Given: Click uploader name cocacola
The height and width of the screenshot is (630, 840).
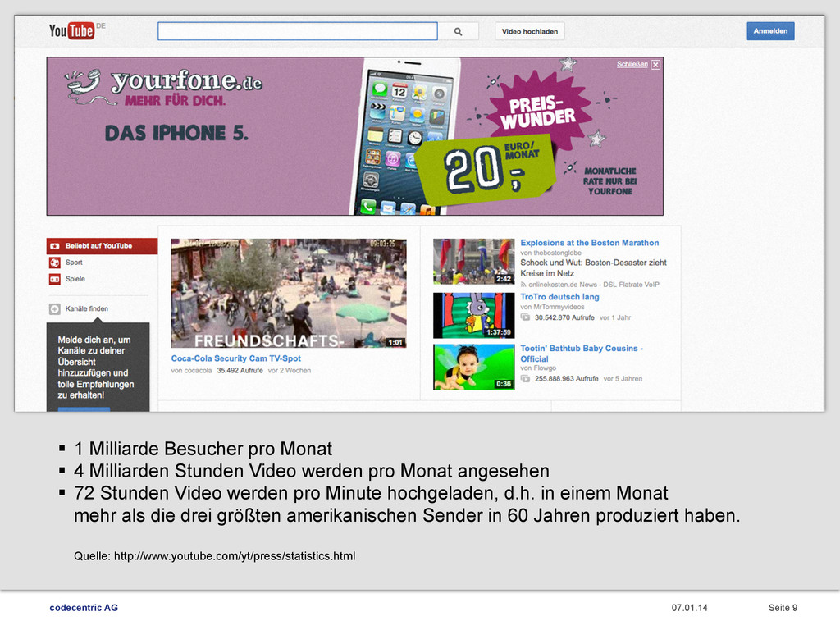Looking at the screenshot, I should [198, 371].
